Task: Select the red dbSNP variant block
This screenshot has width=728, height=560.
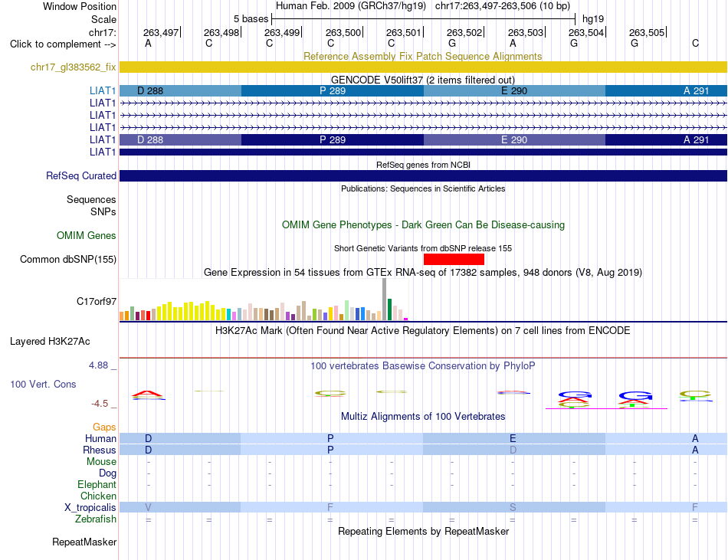Action: tap(454, 260)
